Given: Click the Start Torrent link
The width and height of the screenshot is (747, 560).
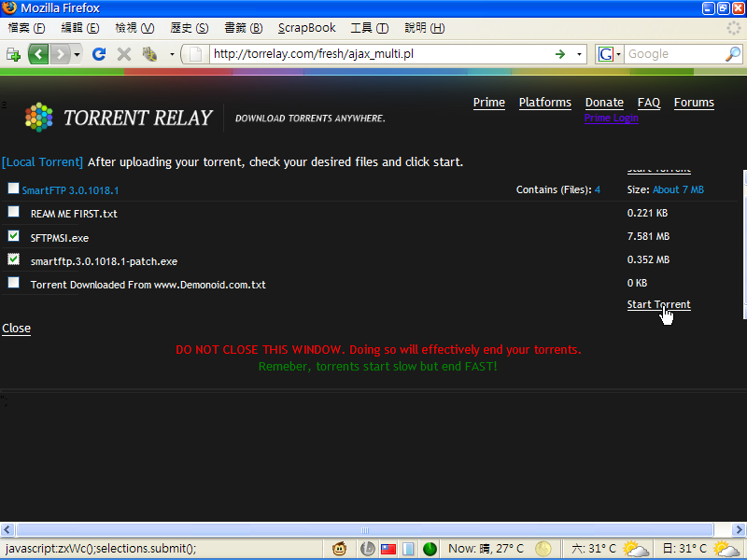Looking at the screenshot, I should pyautogui.click(x=659, y=305).
